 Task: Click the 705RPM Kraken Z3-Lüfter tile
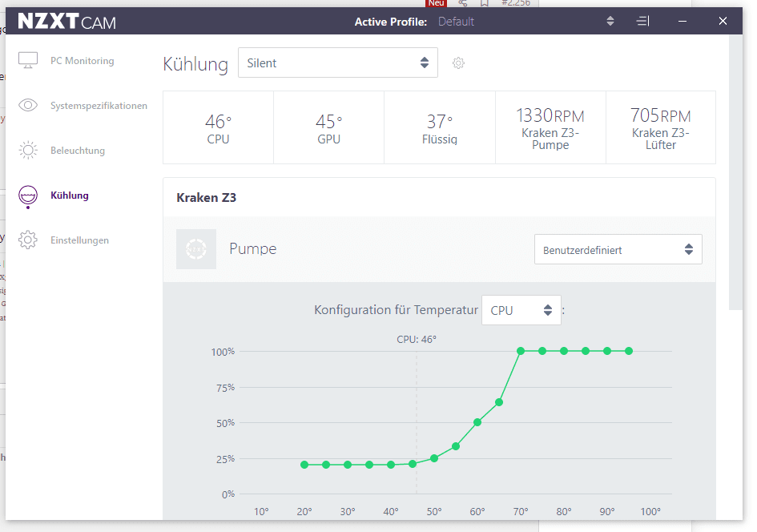pyautogui.click(x=660, y=127)
